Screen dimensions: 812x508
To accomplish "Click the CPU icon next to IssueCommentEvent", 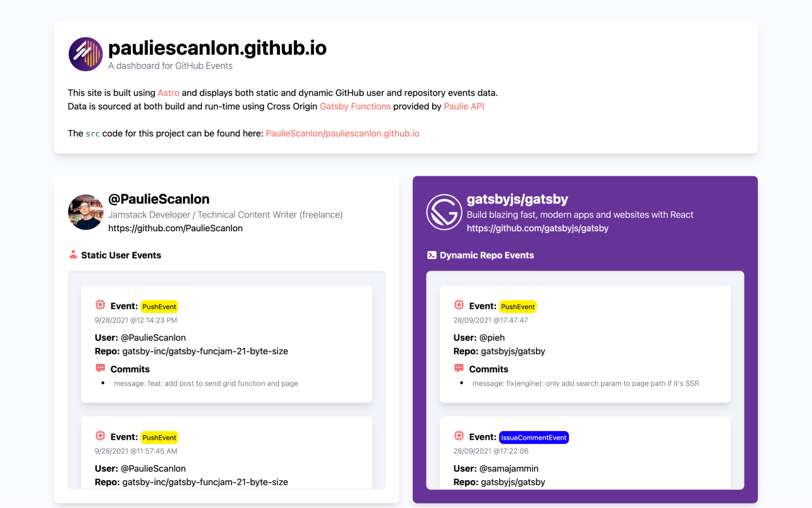I will 459,436.
